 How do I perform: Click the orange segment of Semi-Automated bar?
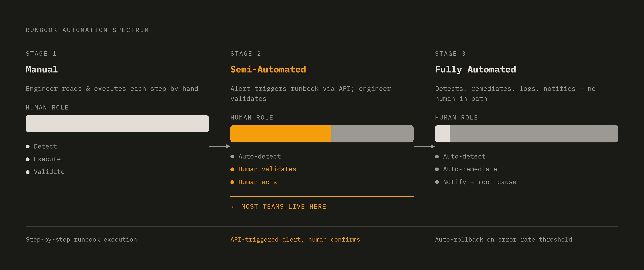click(x=281, y=134)
